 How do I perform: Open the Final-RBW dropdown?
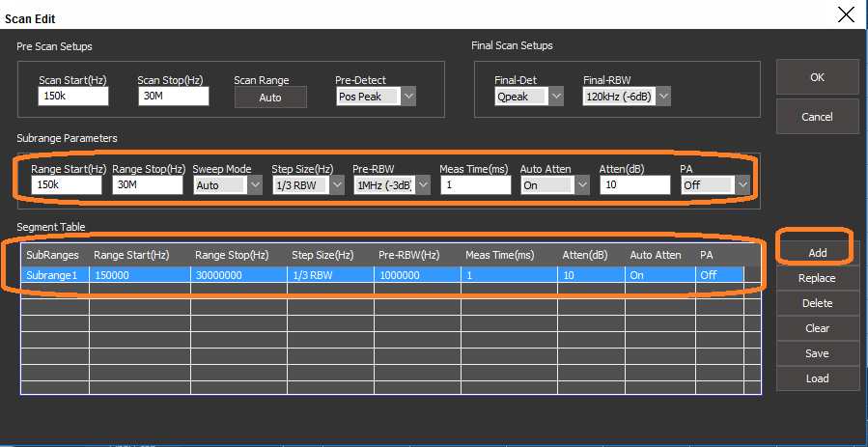[x=661, y=96]
